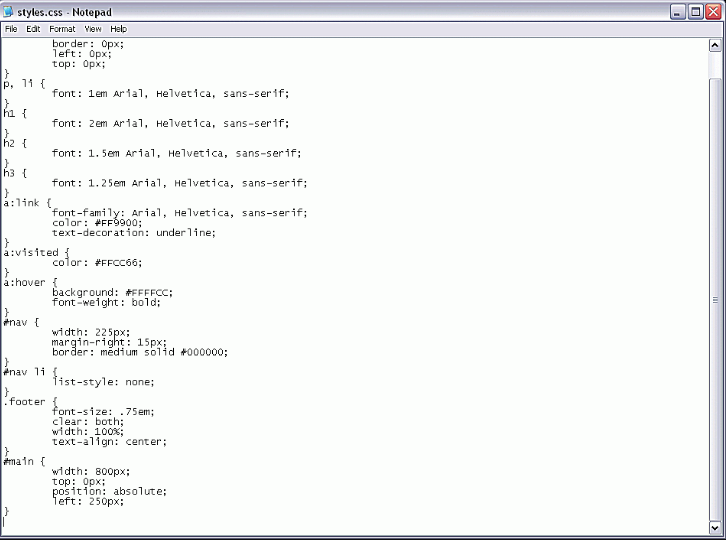
Task: Click the 'h2 {' selector line
Action: 15,143
